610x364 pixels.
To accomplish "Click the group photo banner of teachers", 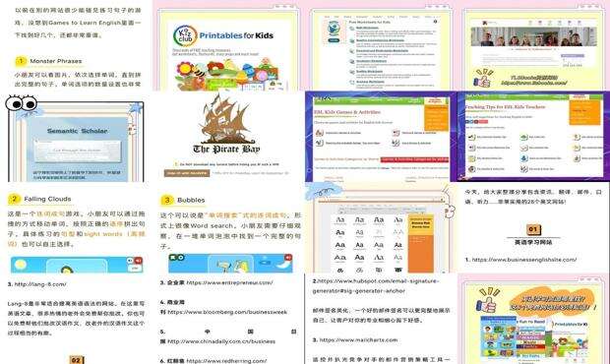I will [x=533, y=37].
